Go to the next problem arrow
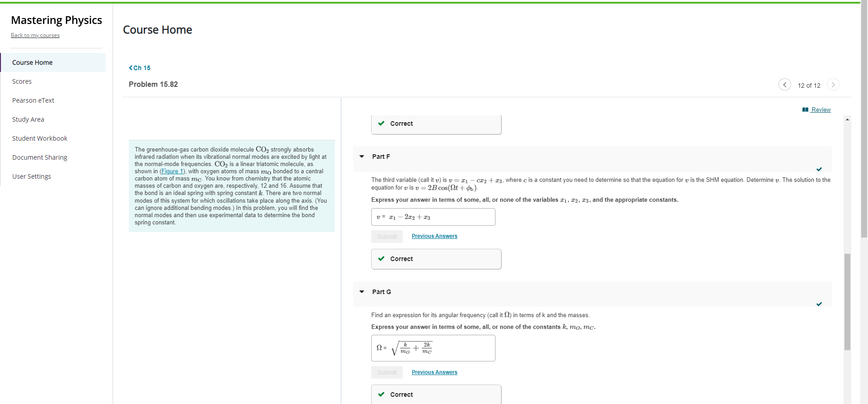The image size is (868, 404). pos(833,85)
